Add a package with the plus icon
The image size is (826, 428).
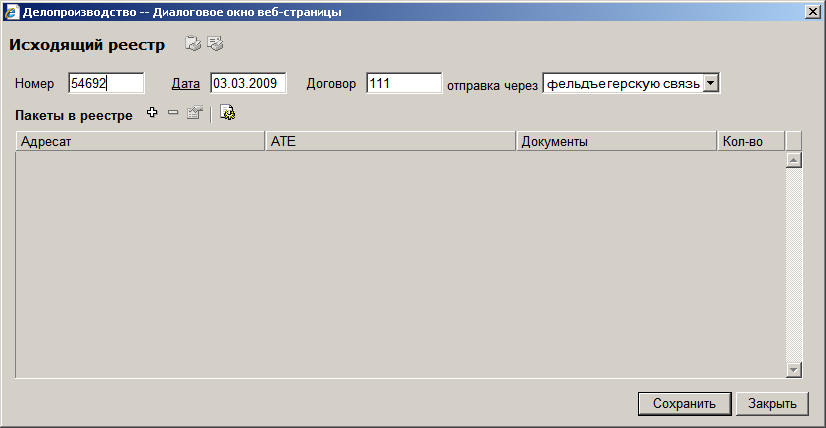click(x=152, y=112)
